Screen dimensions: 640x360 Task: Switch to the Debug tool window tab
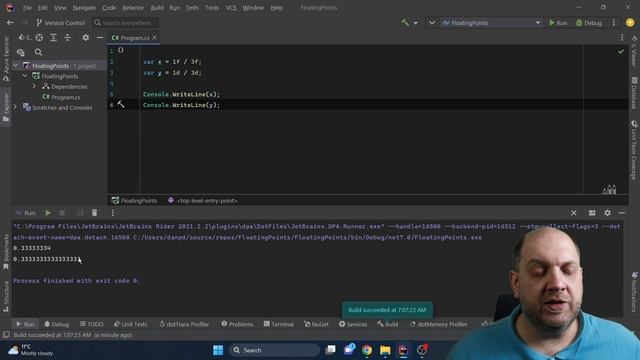coord(57,324)
